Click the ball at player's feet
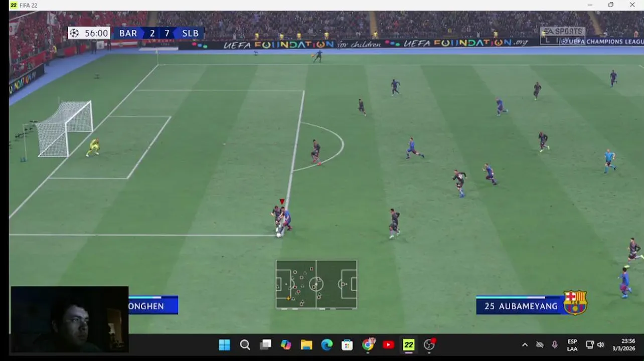This screenshot has height=361, width=644. 279,235
